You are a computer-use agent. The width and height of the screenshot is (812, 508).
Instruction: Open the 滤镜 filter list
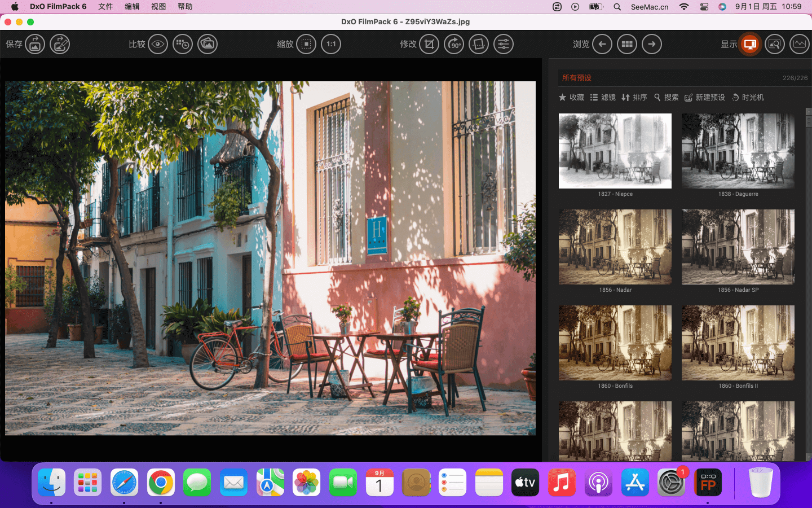pyautogui.click(x=603, y=98)
